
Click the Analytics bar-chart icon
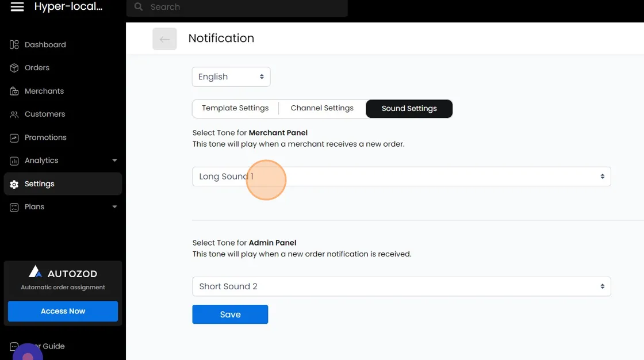pyautogui.click(x=14, y=160)
